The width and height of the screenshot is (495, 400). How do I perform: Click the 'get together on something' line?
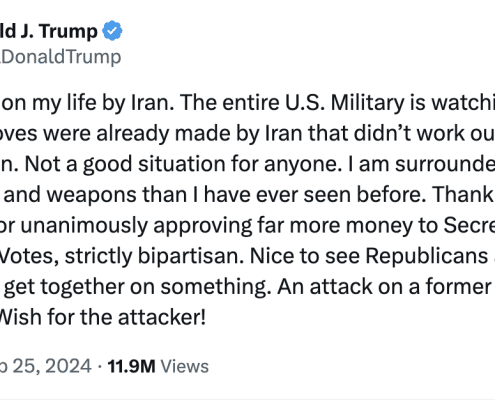(x=247, y=287)
